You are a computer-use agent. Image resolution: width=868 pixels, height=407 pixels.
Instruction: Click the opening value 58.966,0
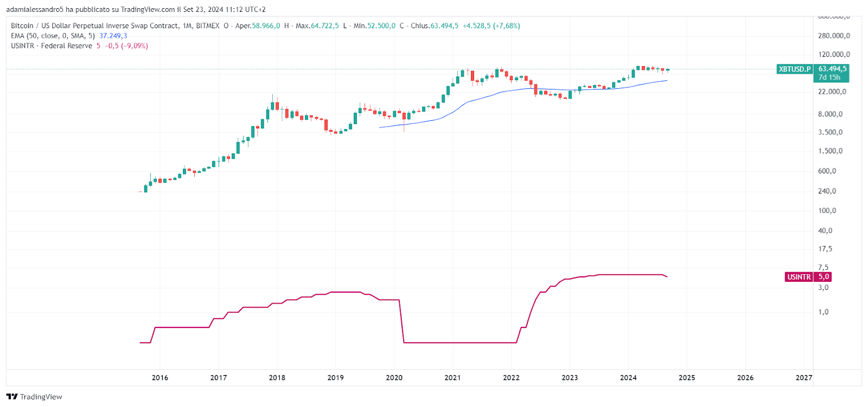[x=266, y=26]
